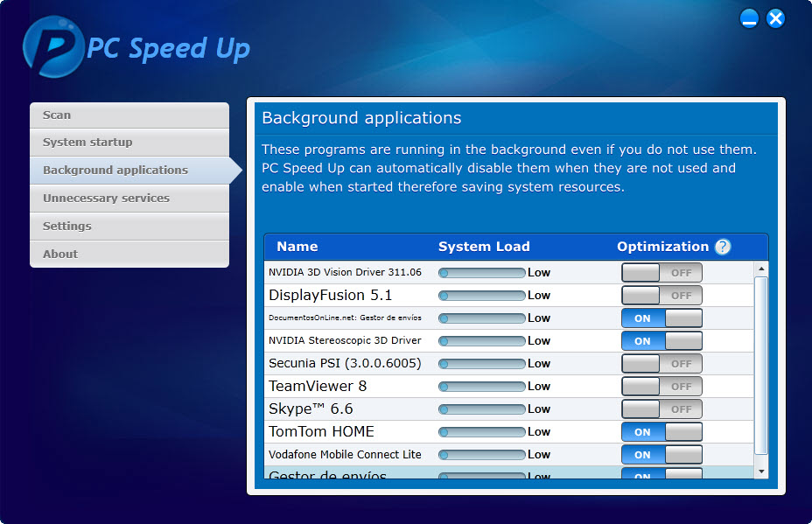The width and height of the screenshot is (812, 524).
Task: Click the scroll up arrow of the list
Action: (x=761, y=269)
